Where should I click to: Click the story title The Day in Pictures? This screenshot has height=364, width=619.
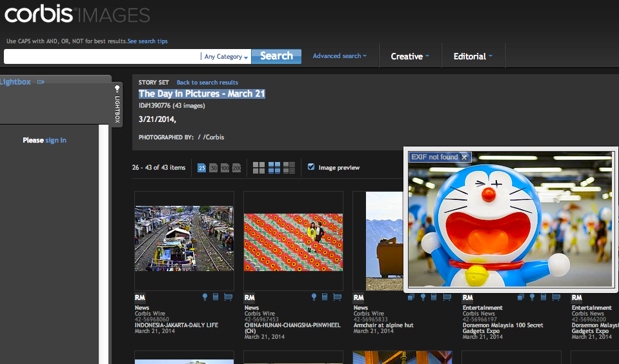point(202,94)
